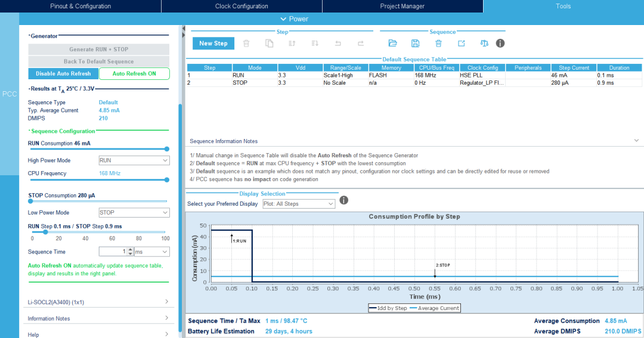Open the Low Power Mode dropdown
The height and width of the screenshot is (338, 644).
tap(134, 213)
